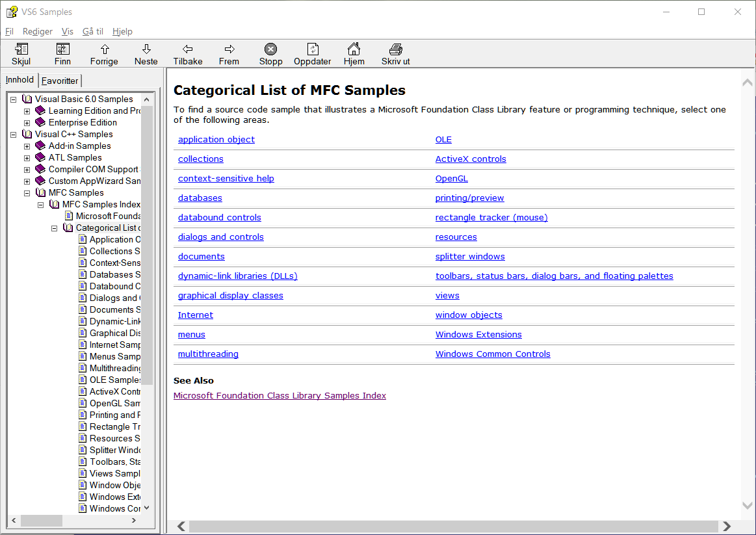Expand the Compiler COM Support node
756x535 pixels.
[27, 170]
